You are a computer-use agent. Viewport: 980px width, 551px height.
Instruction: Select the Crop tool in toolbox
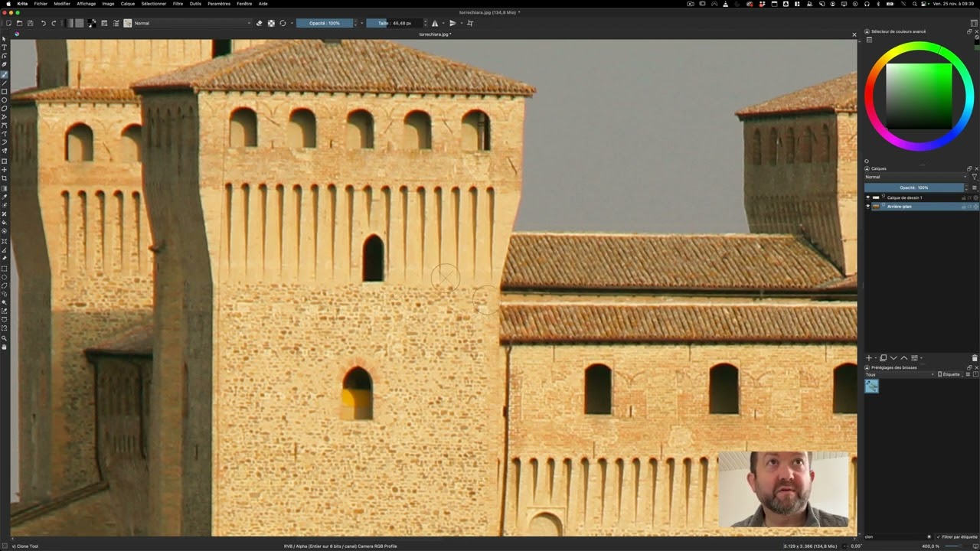(5, 178)
